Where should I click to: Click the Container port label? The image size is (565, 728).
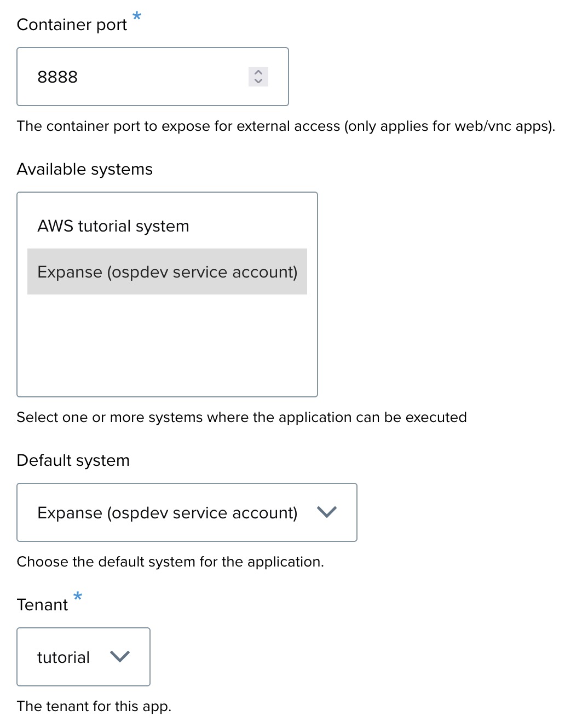[72, 25]
